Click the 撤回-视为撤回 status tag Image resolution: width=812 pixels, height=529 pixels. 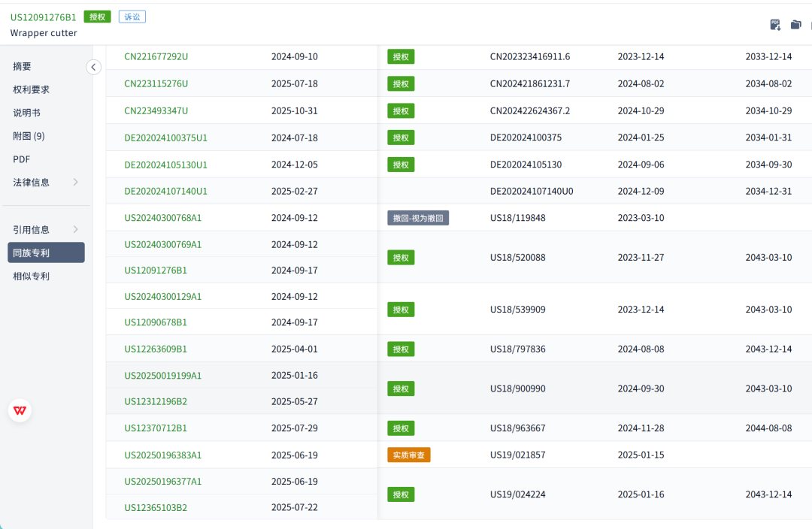(418, 218)
